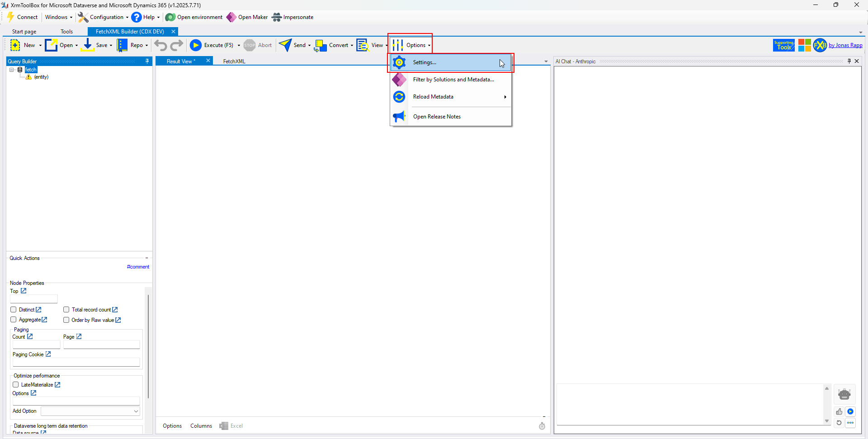
Task: Reset the AI chat with circular arrow
Action: click(x=839, y=423)
